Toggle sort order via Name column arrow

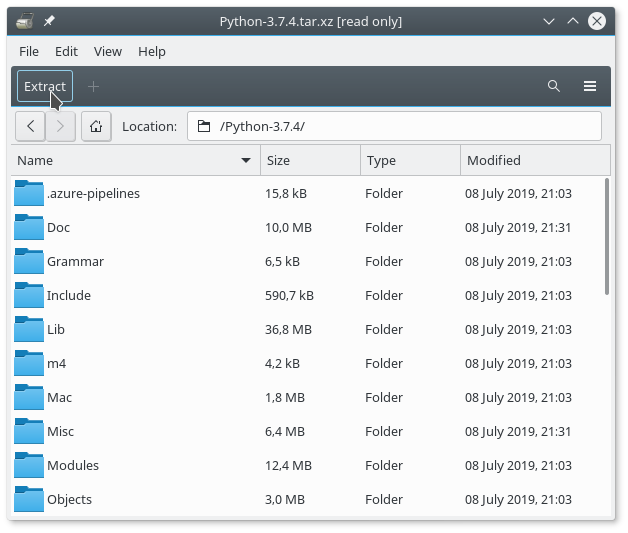pos(246,160)
